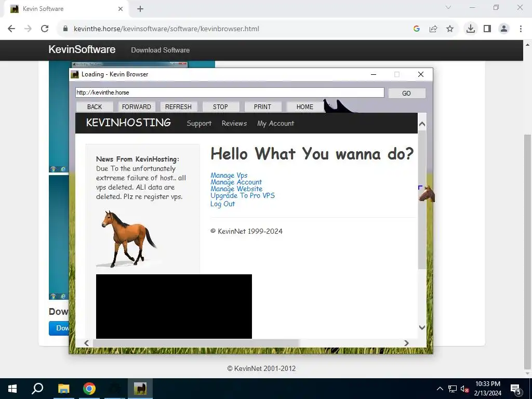Click Chrome back arrow
The width and height of the screenshot is (532, 399).
pos(11,29)
